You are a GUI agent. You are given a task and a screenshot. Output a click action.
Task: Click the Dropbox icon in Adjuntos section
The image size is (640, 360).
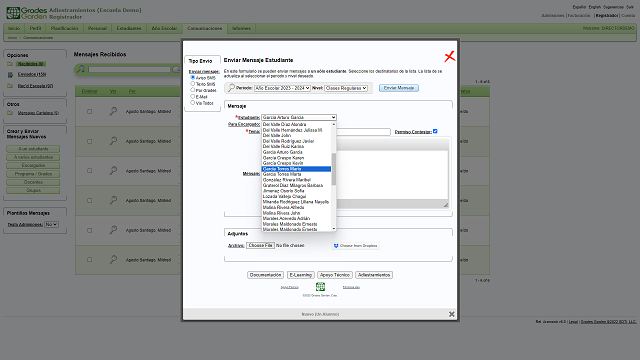(336, 246)
